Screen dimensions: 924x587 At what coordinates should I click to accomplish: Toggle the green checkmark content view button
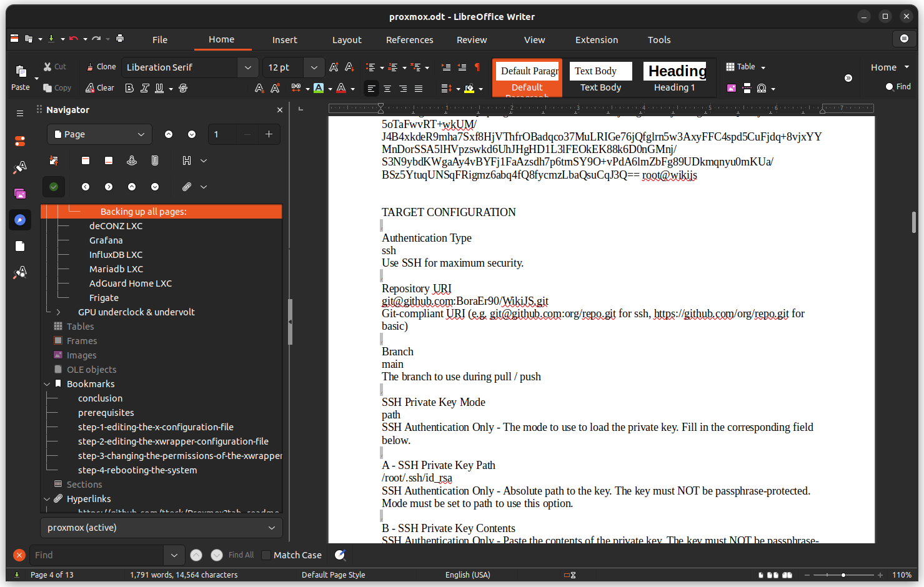tap(54, 187)
